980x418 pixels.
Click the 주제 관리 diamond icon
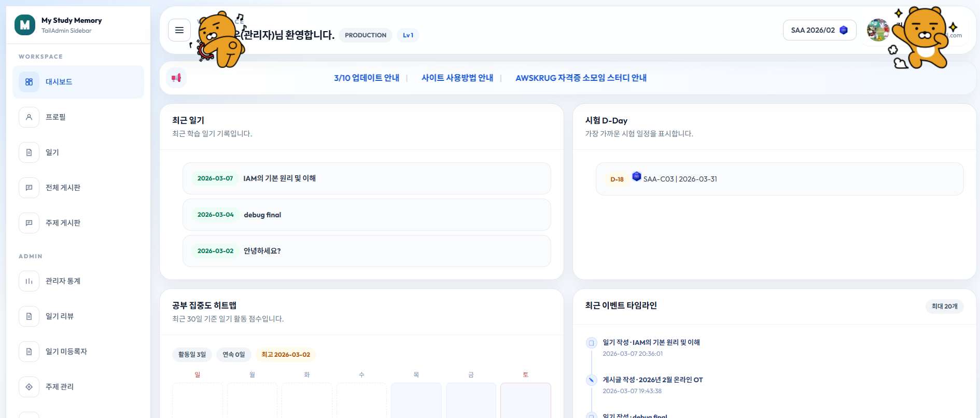coord(29,387)
